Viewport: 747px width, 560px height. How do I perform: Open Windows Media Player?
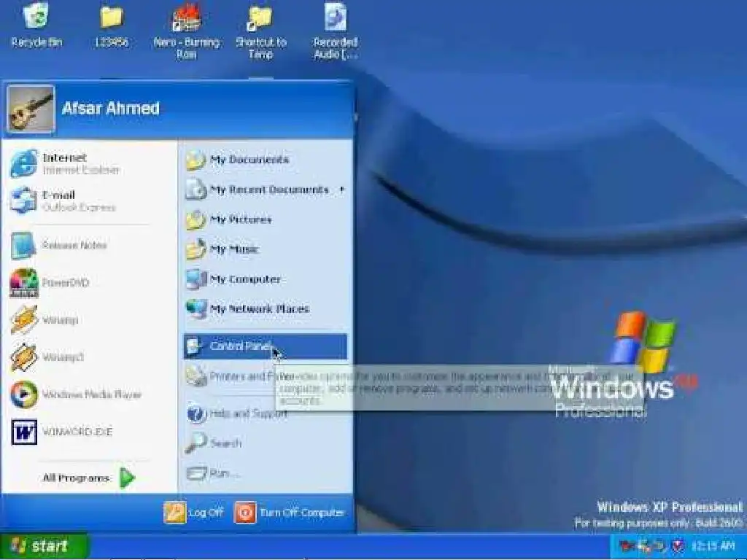tap(75, 394)
